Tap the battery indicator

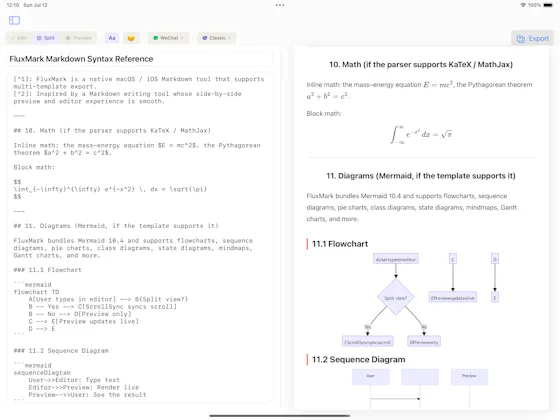click(548, 5)
